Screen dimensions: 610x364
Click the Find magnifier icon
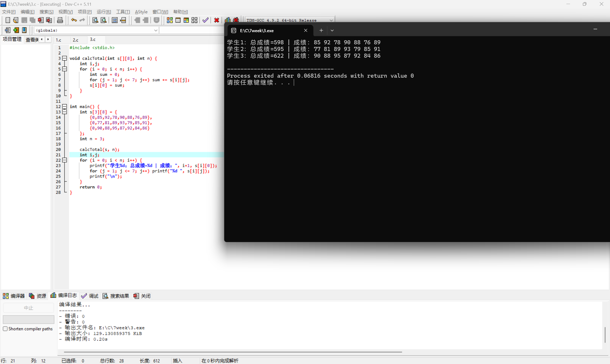click(x=95, y=20)
